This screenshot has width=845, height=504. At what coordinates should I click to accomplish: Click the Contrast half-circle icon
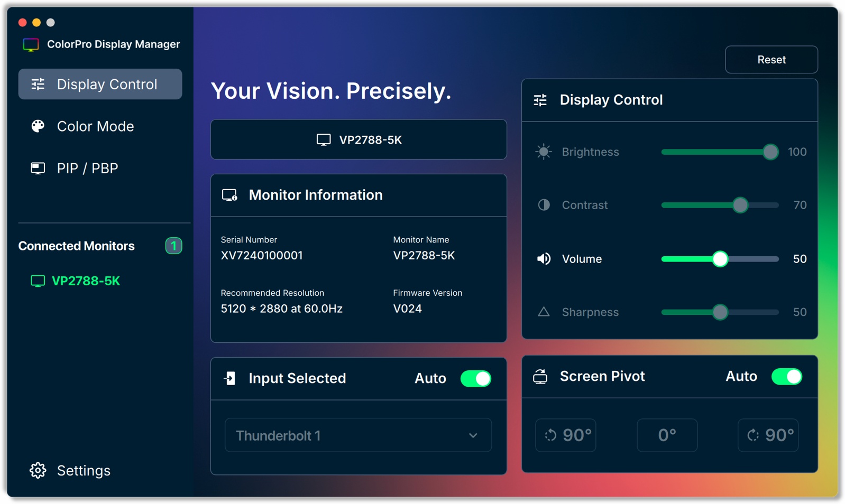(544, 205)
